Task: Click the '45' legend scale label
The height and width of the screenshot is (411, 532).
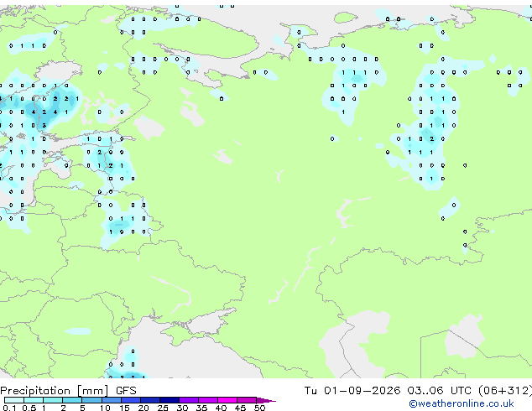Action: coord(241,408)
